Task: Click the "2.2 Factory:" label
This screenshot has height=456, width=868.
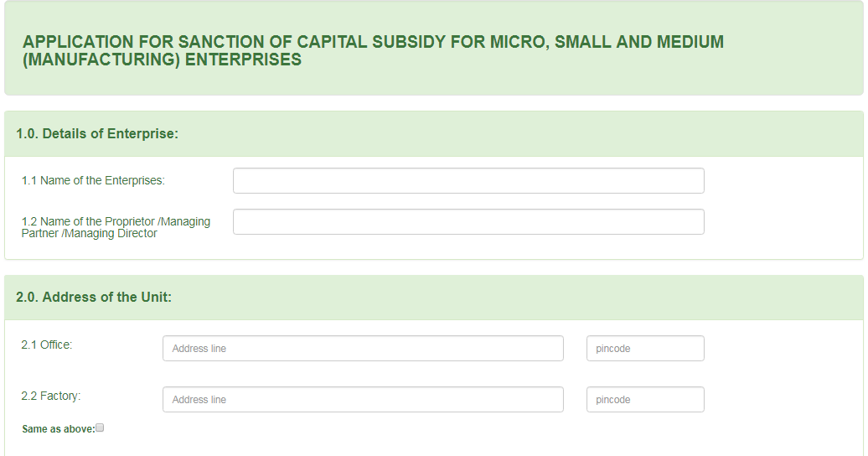Action: coord(51,396)
